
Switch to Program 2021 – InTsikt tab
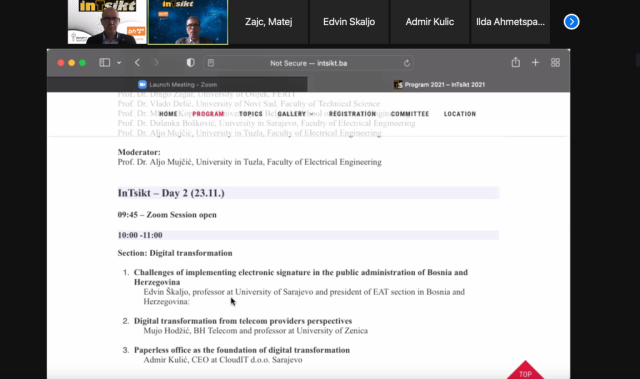(439, 84)
